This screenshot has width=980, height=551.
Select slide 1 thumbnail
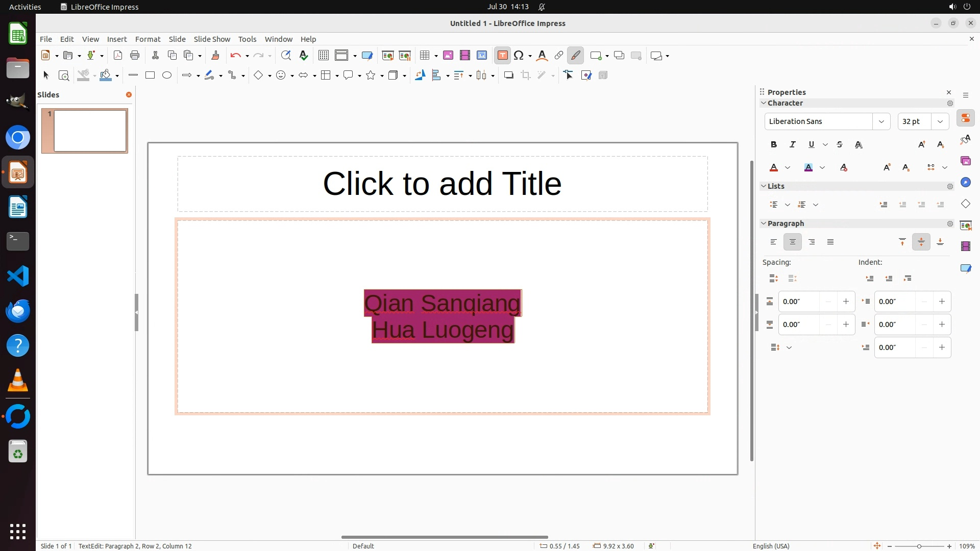click(90, 131)
